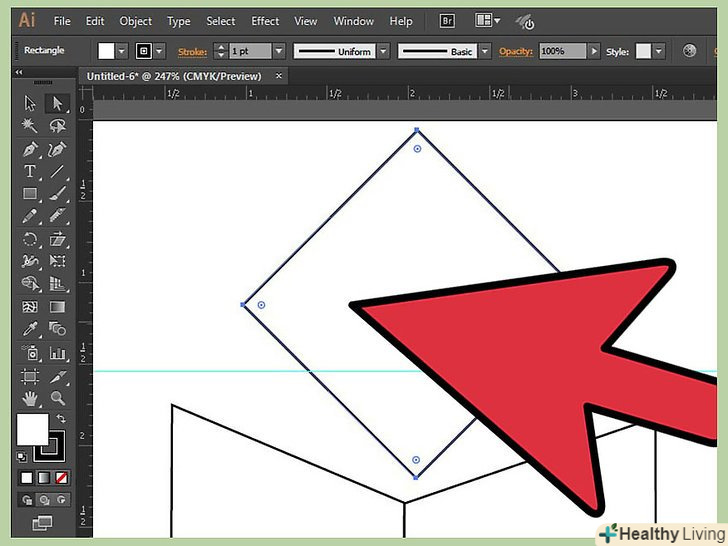Expand the Uniform stroke profile dropdown
The height and width of the screenshot is (546, 728).
click(x=382, y=51)
